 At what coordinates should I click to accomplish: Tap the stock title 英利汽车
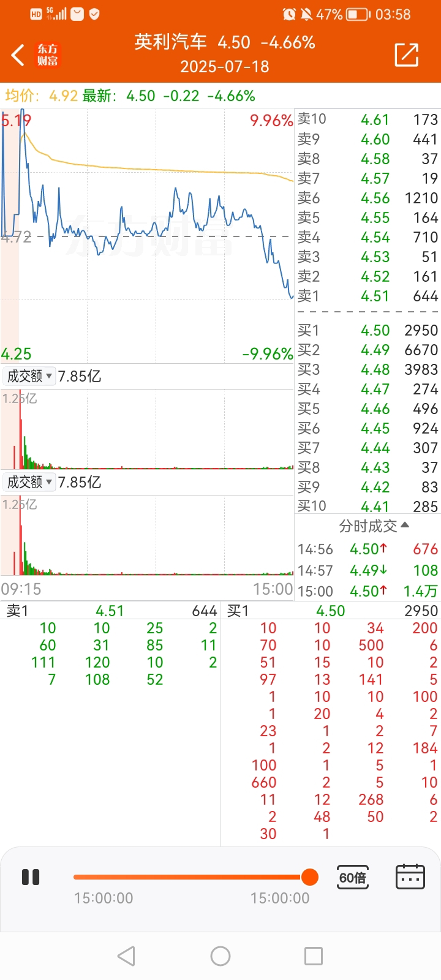(171, 42)
